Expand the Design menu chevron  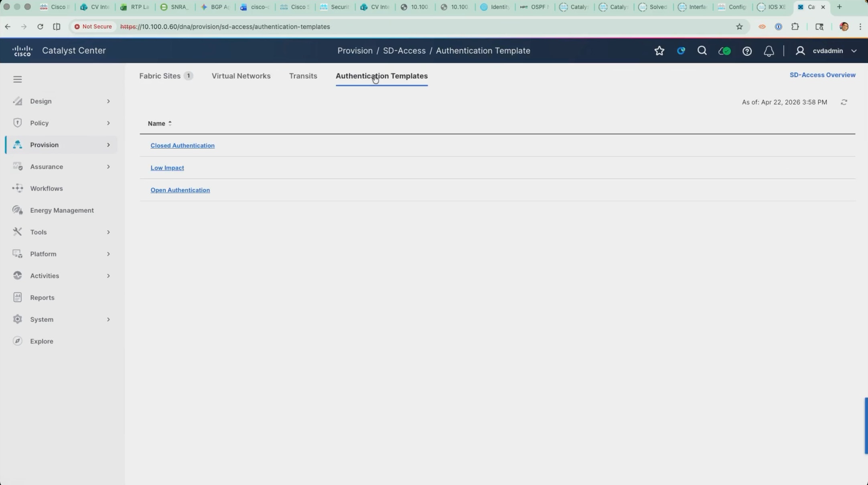(108, 101)
